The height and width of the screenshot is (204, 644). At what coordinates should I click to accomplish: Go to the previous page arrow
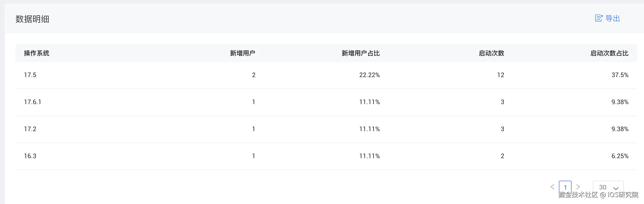(552, 187)
